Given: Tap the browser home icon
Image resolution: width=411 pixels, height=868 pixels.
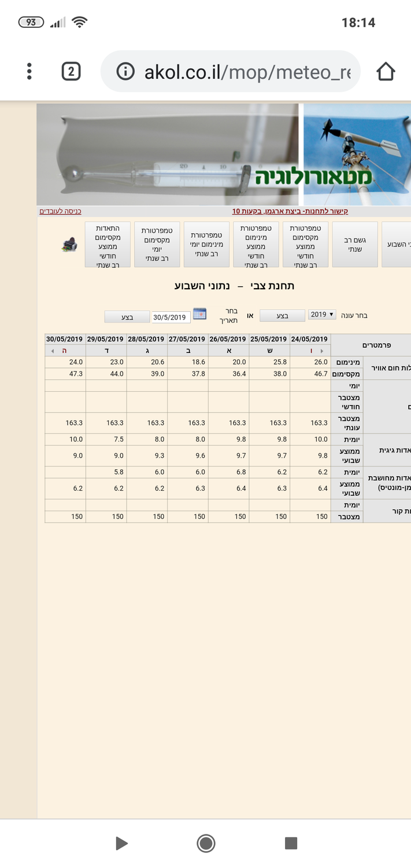Looking at the screenshot, I should [x=386, y=72].
